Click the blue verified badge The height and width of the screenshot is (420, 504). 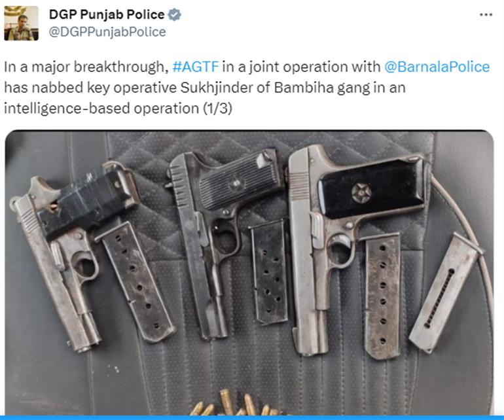pos(175,15)
